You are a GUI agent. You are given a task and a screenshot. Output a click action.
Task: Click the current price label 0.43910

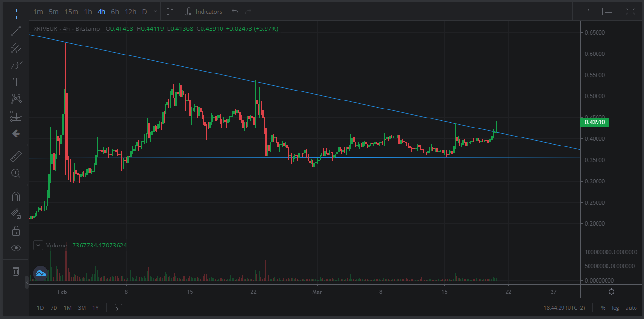595,122
